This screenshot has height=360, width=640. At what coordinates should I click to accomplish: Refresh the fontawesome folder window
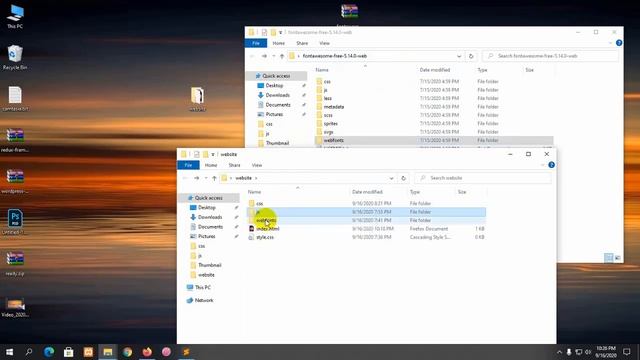click(x=471, y=56)
